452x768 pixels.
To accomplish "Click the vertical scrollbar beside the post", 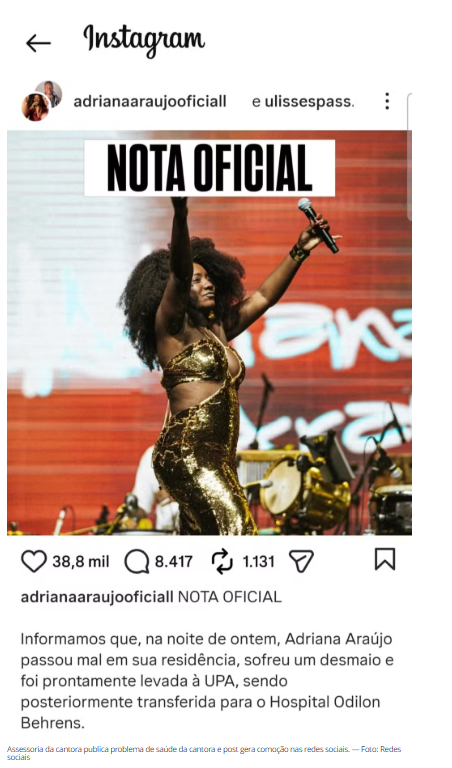I will (x=409, y=157).
